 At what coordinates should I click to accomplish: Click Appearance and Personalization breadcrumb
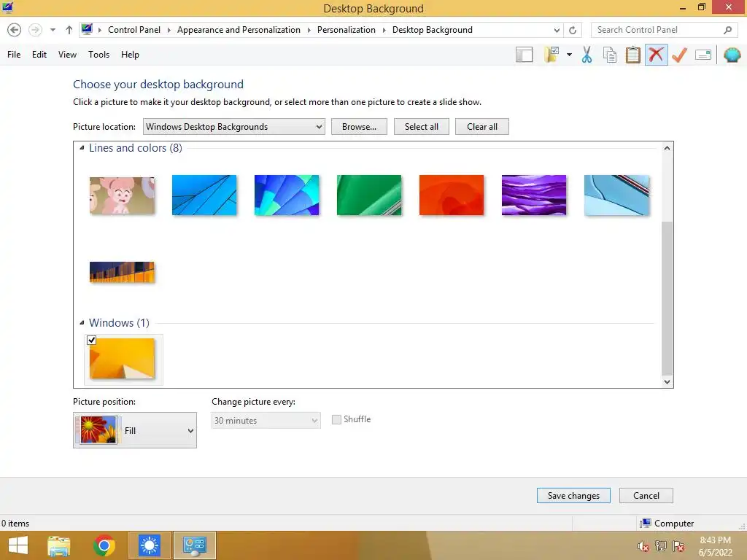pos(239,29)
